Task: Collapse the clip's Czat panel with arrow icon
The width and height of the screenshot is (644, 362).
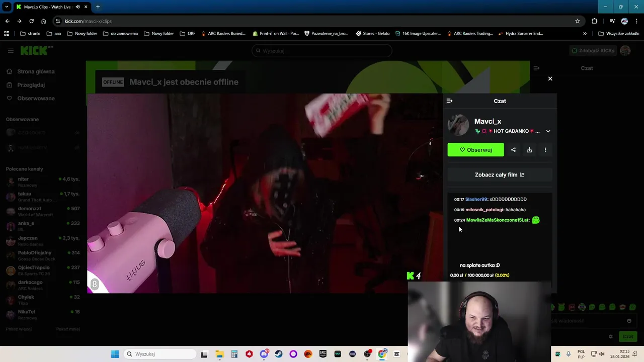Action: click(x=450, y=101)
